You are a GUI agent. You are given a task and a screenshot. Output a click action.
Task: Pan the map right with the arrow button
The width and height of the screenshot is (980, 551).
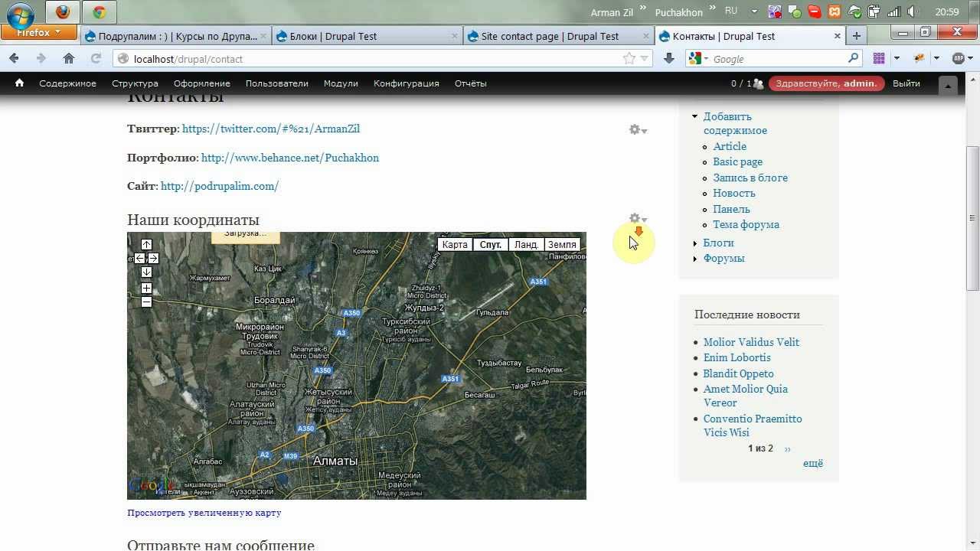(x=153, y=259)
